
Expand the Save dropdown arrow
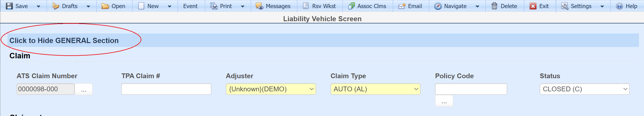[x=38, y=6]
